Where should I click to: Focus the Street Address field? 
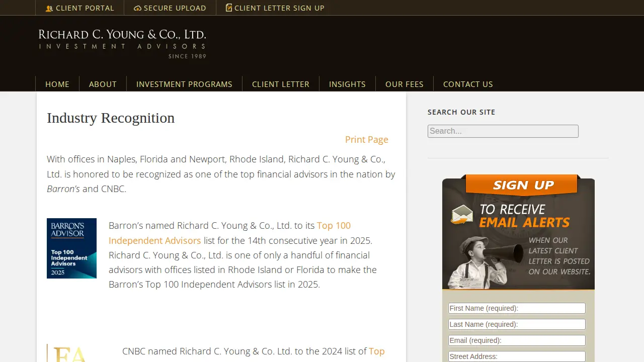pos(517,356)
